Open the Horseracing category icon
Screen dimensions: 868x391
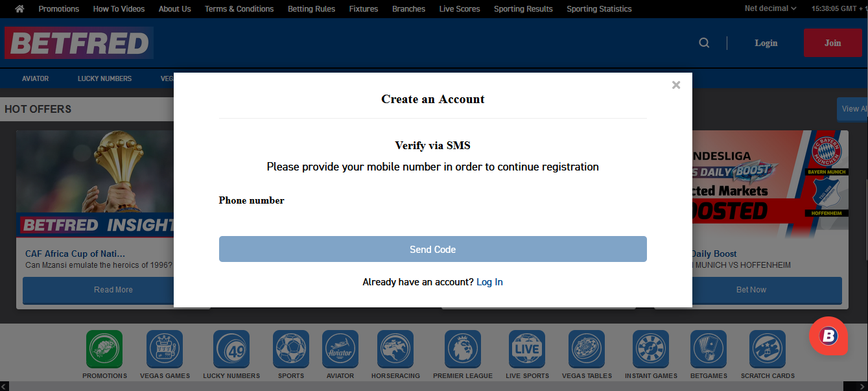(395, 349)
